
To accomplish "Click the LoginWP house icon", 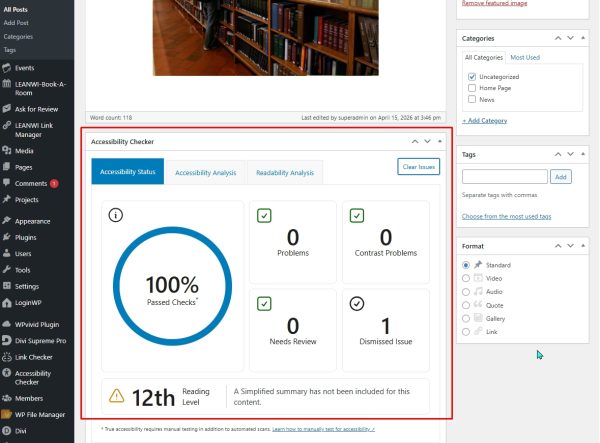I will point(7,303).
